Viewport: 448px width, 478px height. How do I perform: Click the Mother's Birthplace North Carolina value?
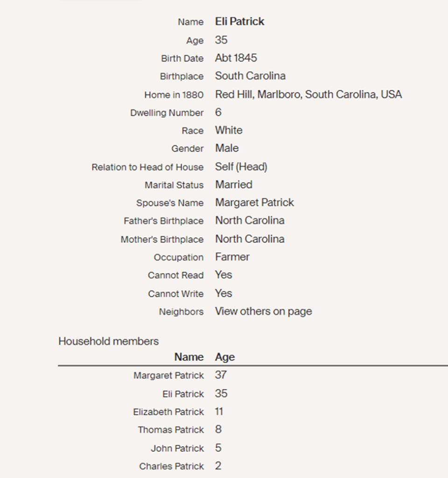[250, 239]
